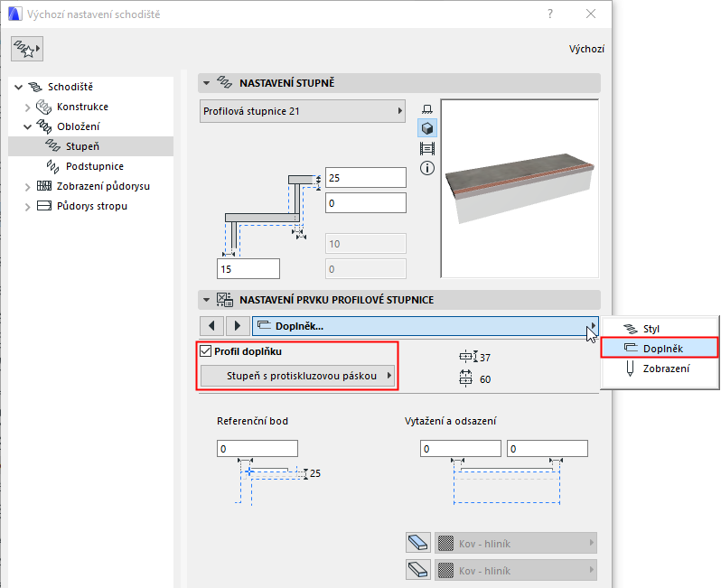Click the Výchozí label at top right
721x588 pixels.
(x=586, y=49)
